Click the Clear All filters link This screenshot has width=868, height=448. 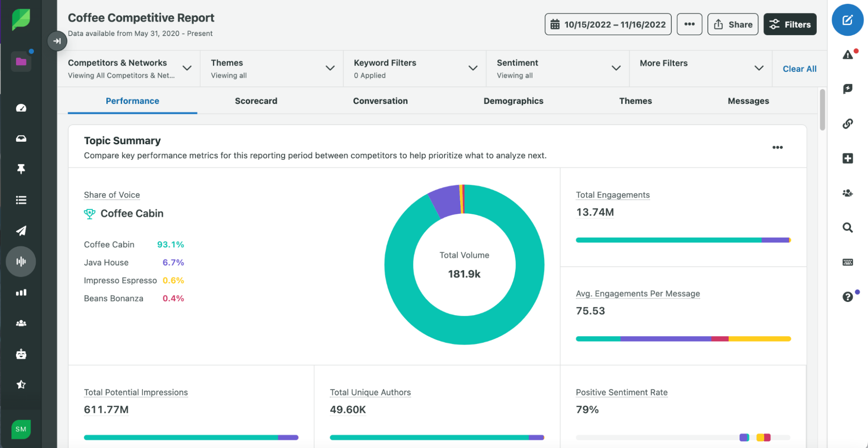[x=799, y=68]
